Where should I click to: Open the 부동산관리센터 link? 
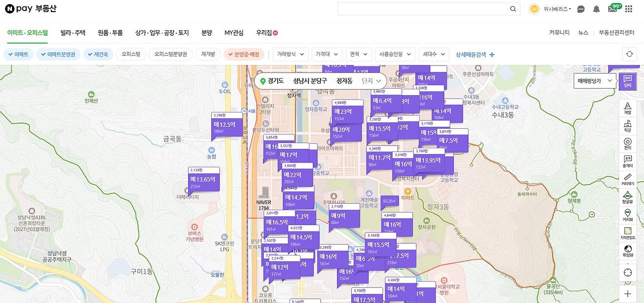click(x=616, y=33)
